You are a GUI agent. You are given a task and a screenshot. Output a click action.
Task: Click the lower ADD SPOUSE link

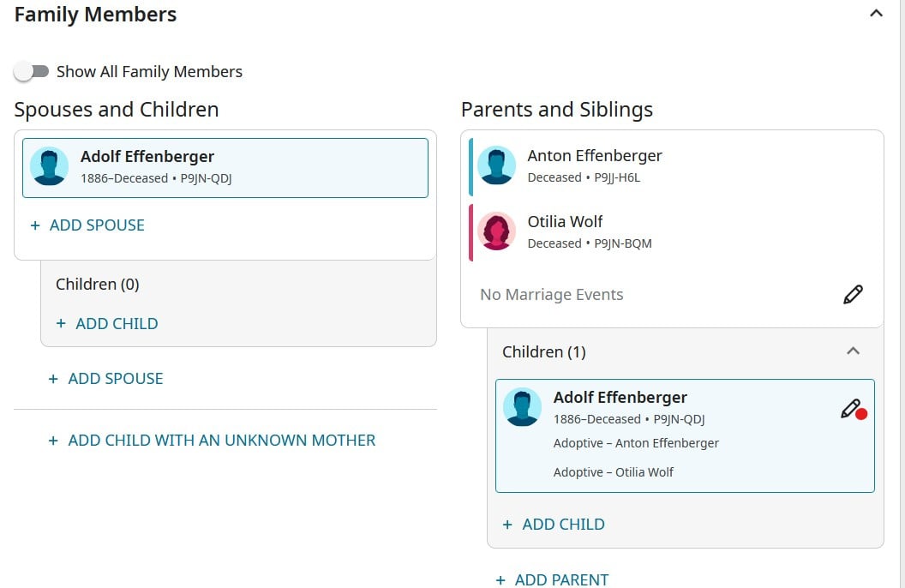(105, 379)
